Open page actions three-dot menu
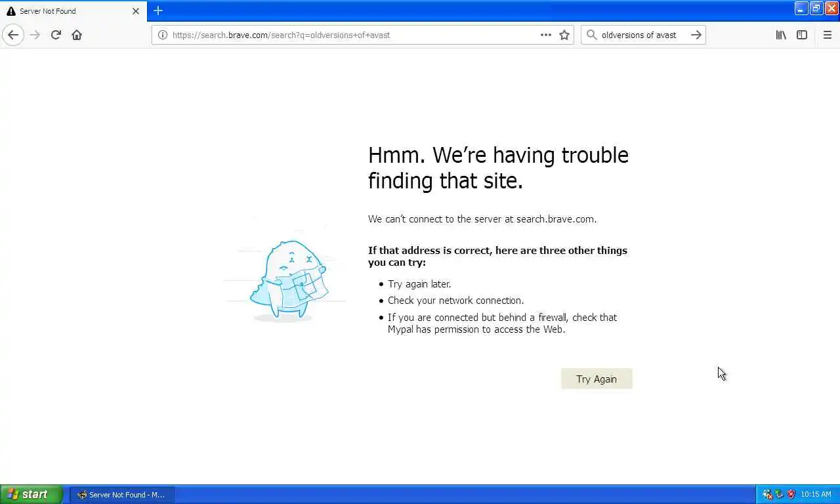This screenshot has width=840, height=504. pos(546,35)
